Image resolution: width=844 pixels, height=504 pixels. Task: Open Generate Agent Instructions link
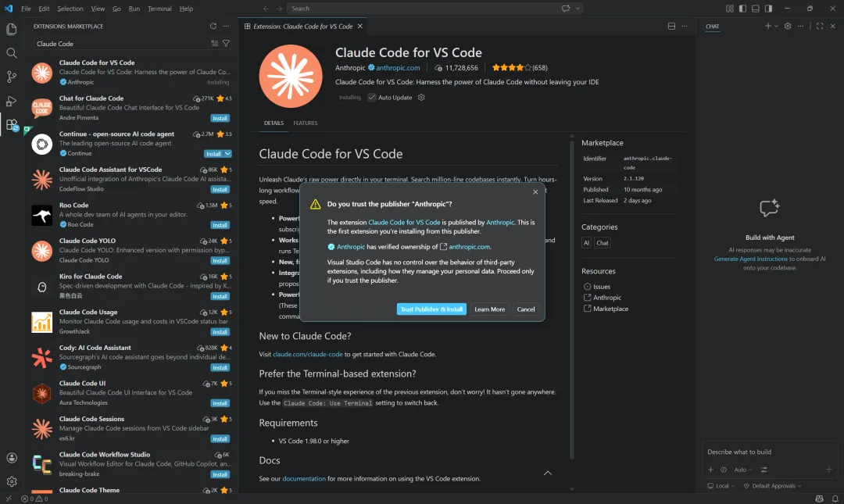[750, 259]
